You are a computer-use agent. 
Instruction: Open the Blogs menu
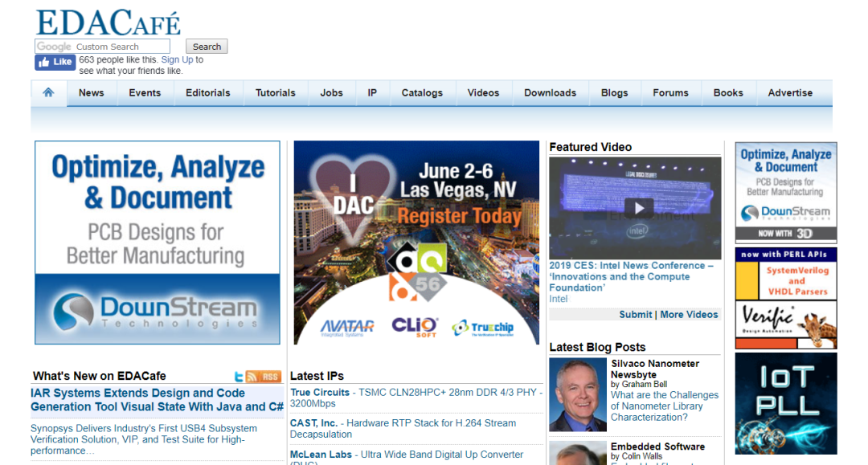pyautogui.click(x=615, y=93)
